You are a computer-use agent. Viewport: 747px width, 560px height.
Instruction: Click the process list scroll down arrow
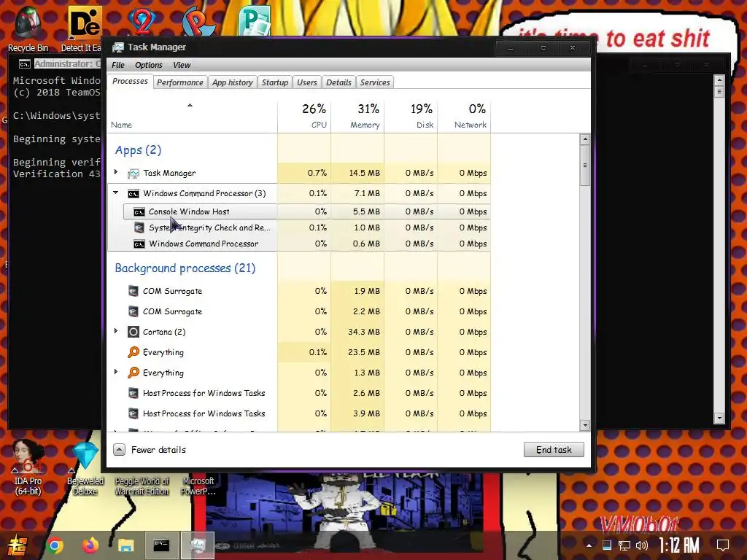click(x=585, y=425)
